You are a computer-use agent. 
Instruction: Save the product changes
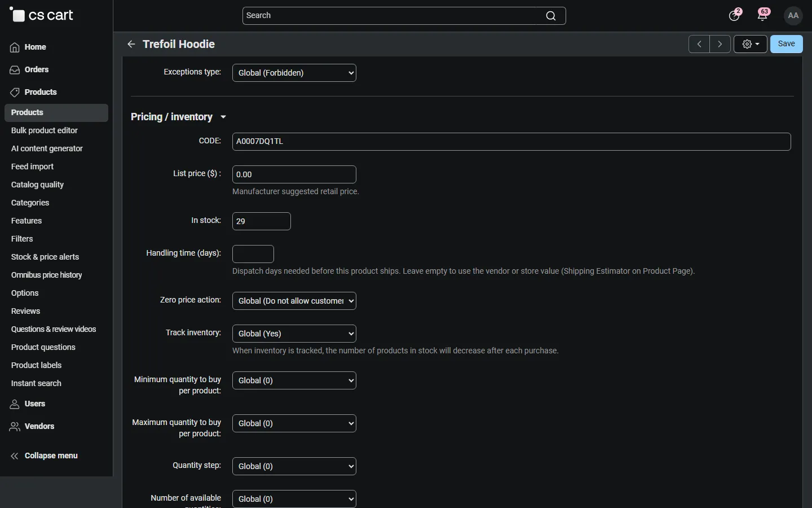[787, 44]
